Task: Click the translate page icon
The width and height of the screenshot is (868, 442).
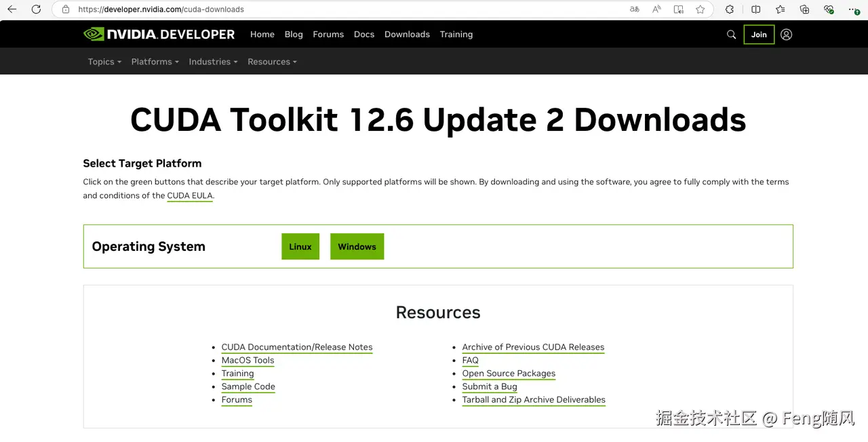Action: 635,9
